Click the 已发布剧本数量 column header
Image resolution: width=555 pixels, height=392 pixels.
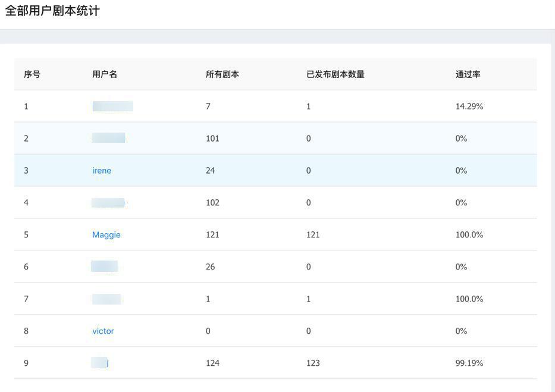coord(335,74)
